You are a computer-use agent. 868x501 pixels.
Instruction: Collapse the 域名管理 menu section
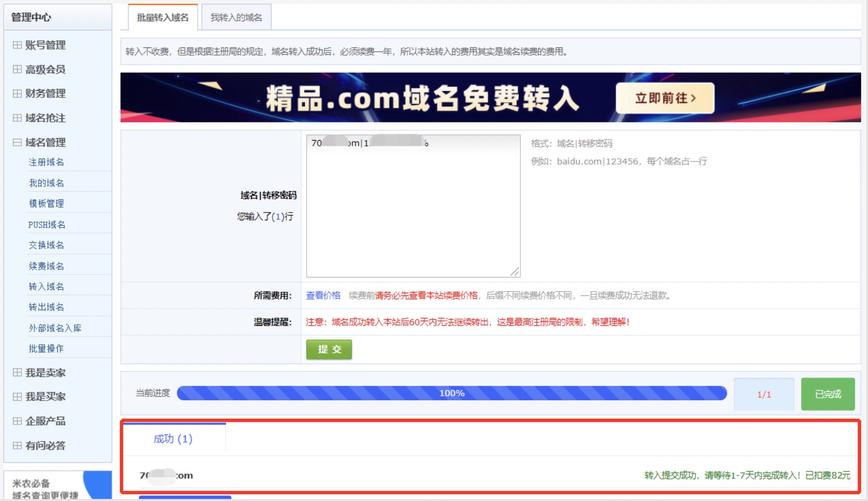click(40, 142)
